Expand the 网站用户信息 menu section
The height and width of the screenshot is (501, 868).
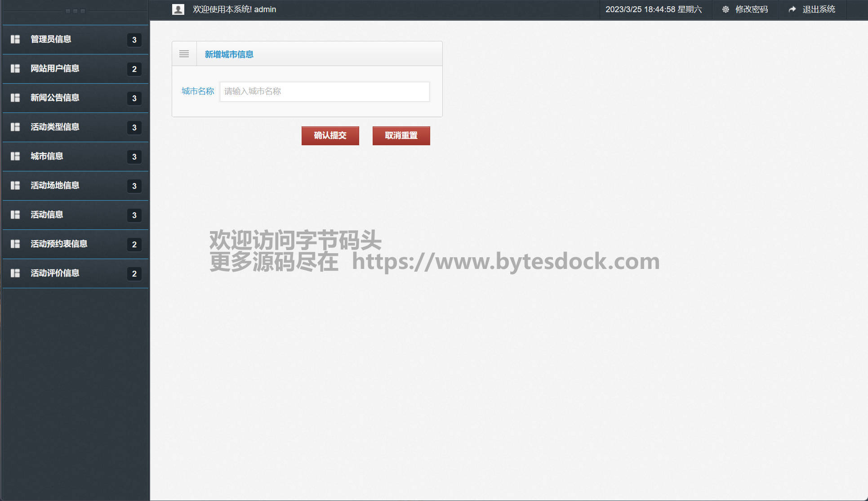pos(55,68)
